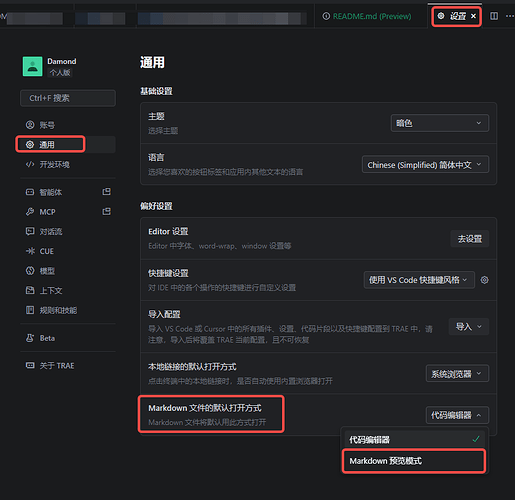
Task: Click the 基础设置 section heading
Action: coord(156,91)
